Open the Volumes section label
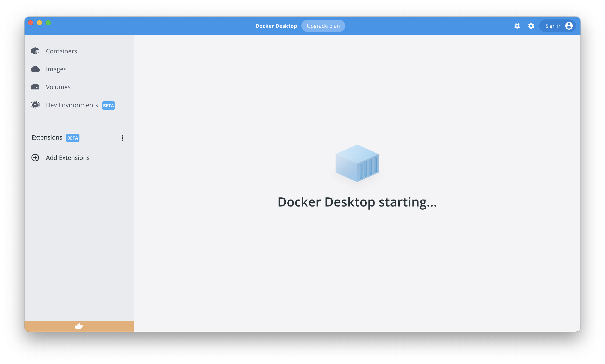 58,87
